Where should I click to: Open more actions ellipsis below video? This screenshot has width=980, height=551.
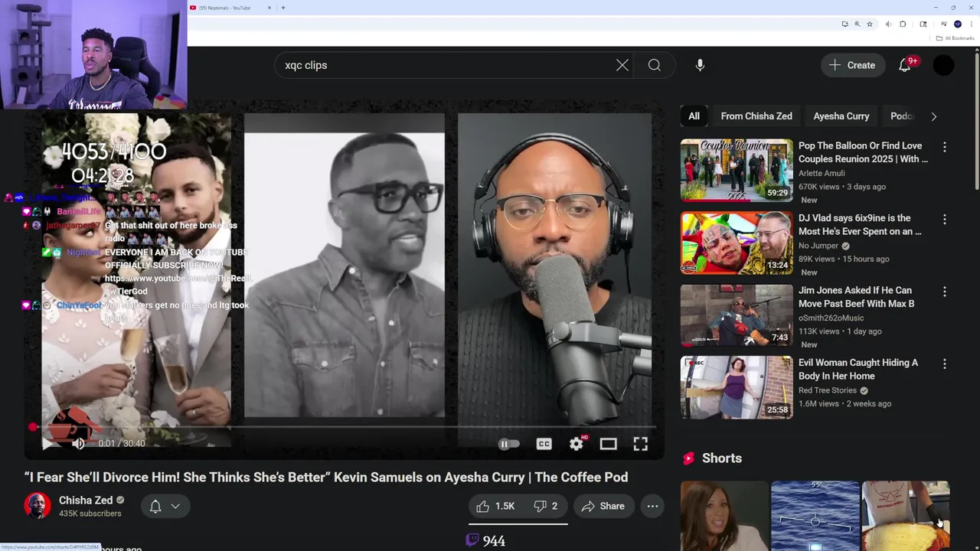coord(652,506)
